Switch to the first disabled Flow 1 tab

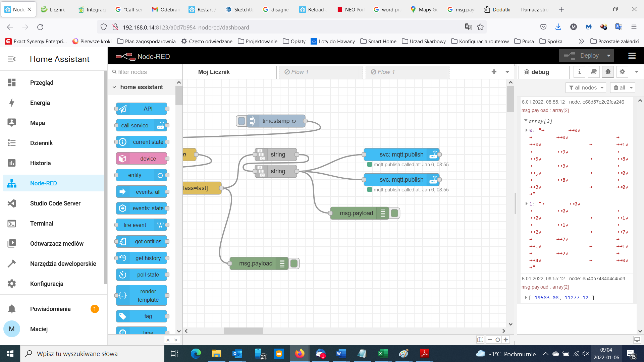[x=321, y=72]
